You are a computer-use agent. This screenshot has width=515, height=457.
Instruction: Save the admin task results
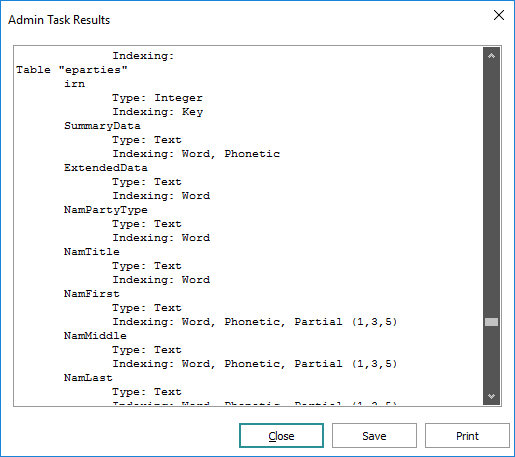[374, 436]
